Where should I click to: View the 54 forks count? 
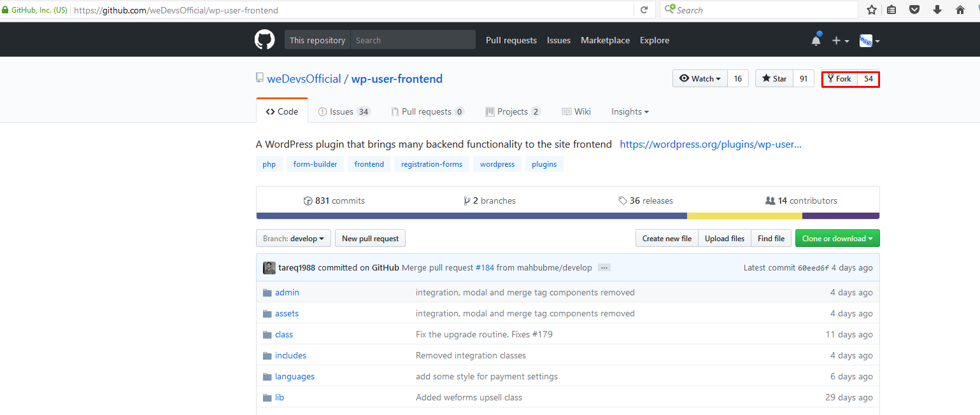click(869, 79)
